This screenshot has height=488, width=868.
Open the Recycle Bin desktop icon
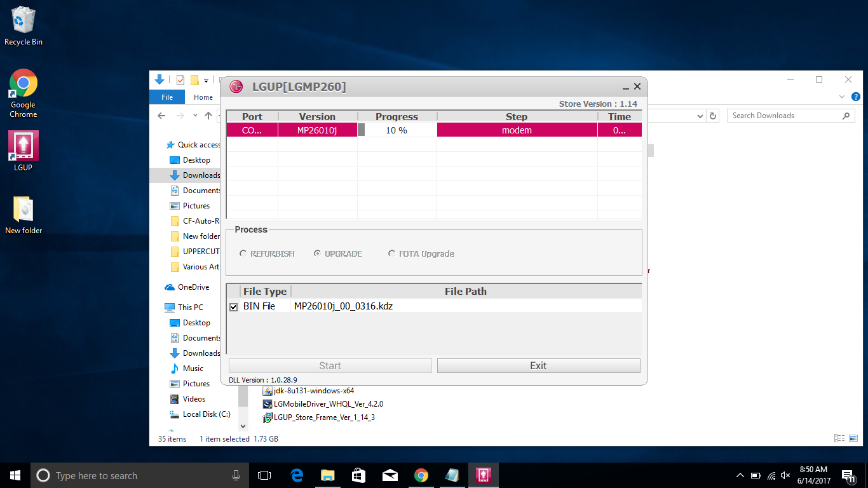point(24,26)
